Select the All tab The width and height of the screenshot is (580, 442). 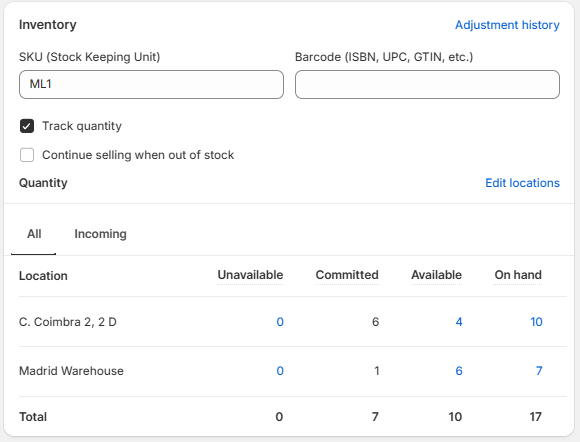click(x=34, y=234)
